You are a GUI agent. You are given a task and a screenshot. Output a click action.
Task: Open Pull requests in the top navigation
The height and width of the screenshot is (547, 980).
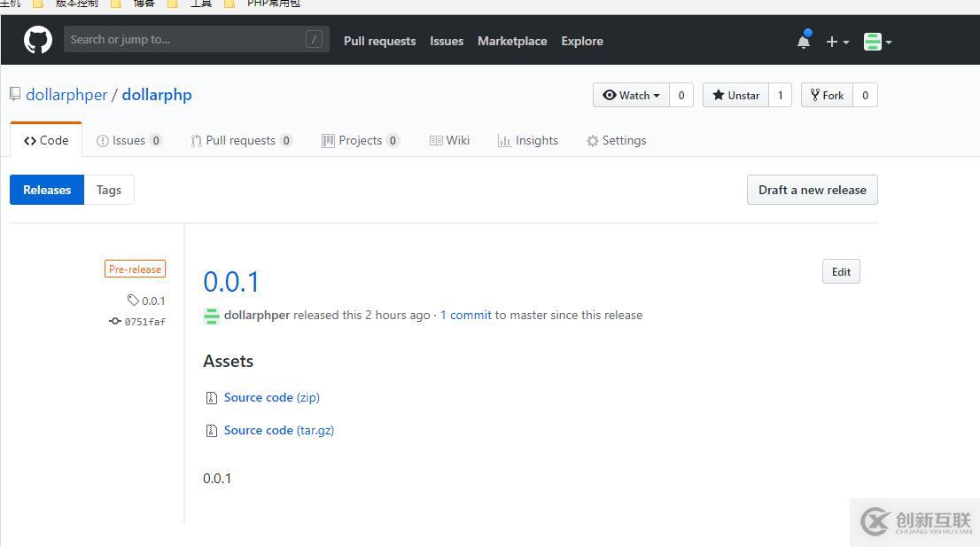379,42
